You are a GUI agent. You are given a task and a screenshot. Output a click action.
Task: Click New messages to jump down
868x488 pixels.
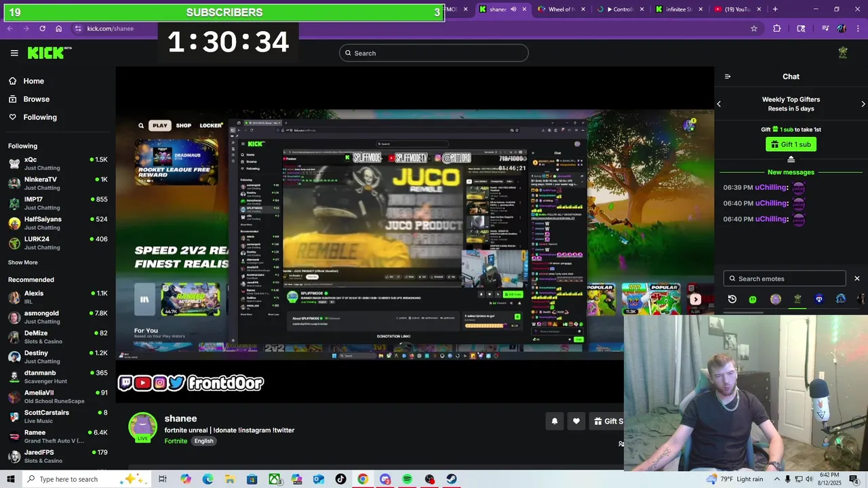(791, 172)
